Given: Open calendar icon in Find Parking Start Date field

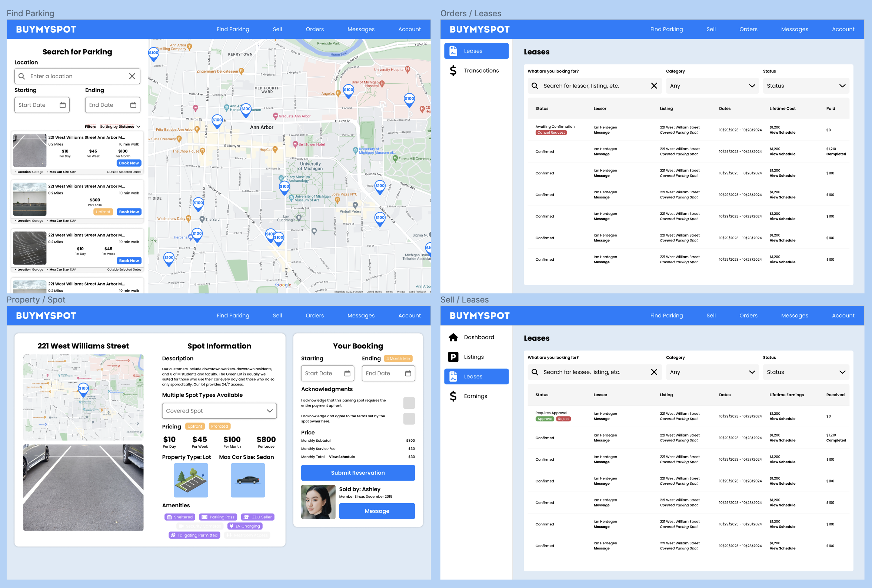Looking at the screenshot, I should click(63, 105).
